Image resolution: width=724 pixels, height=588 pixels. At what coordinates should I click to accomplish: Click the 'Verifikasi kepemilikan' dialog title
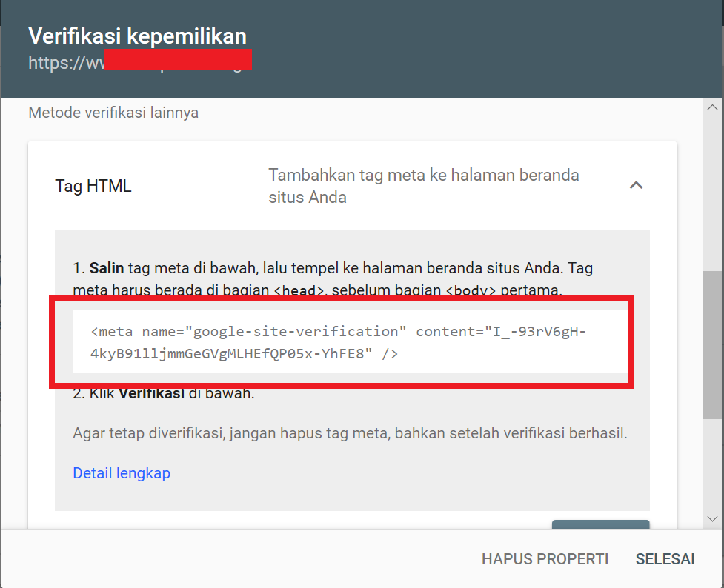click(x=137, y=36)
